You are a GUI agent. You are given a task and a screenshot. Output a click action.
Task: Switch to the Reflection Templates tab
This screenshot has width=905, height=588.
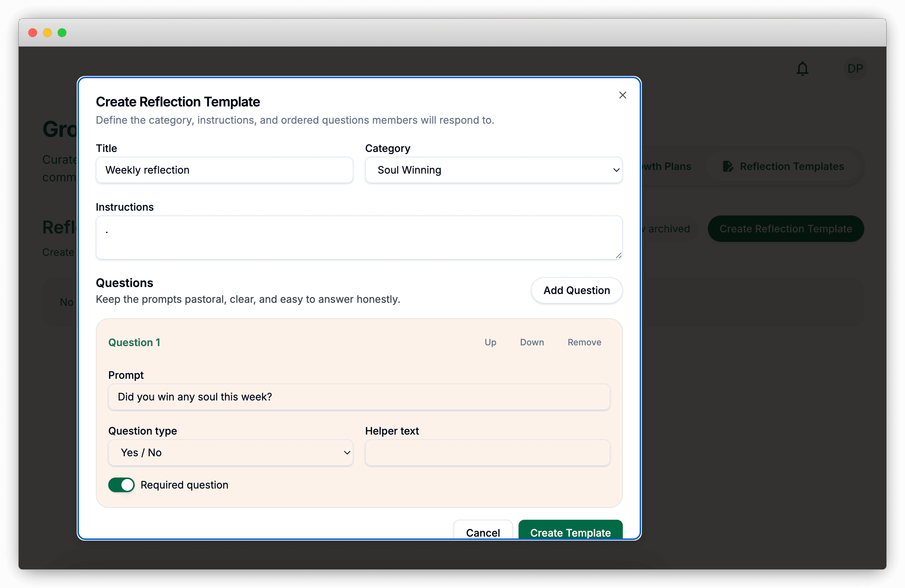(783, 166)
